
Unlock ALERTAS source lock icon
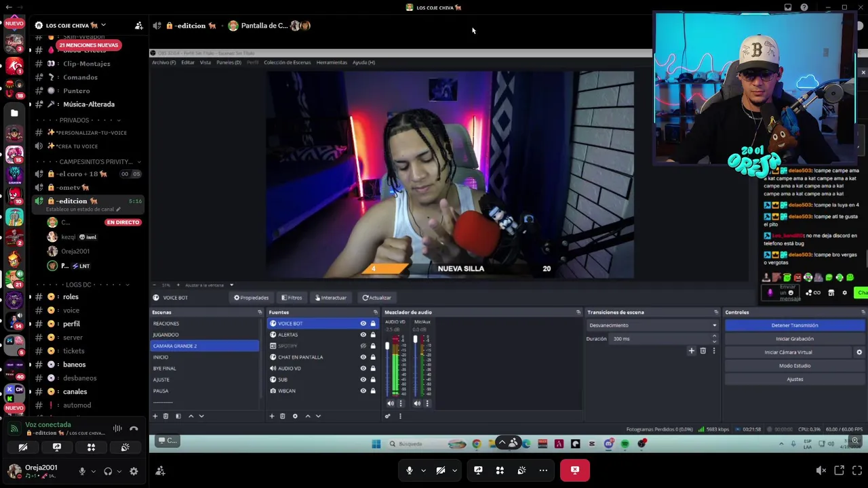click(372, 335)
